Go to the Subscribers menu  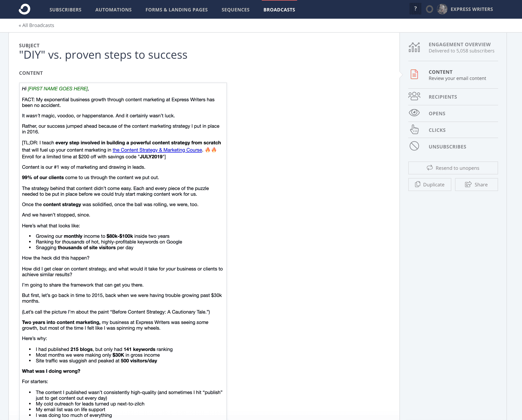pyautogui.click(x=65, y=10)
